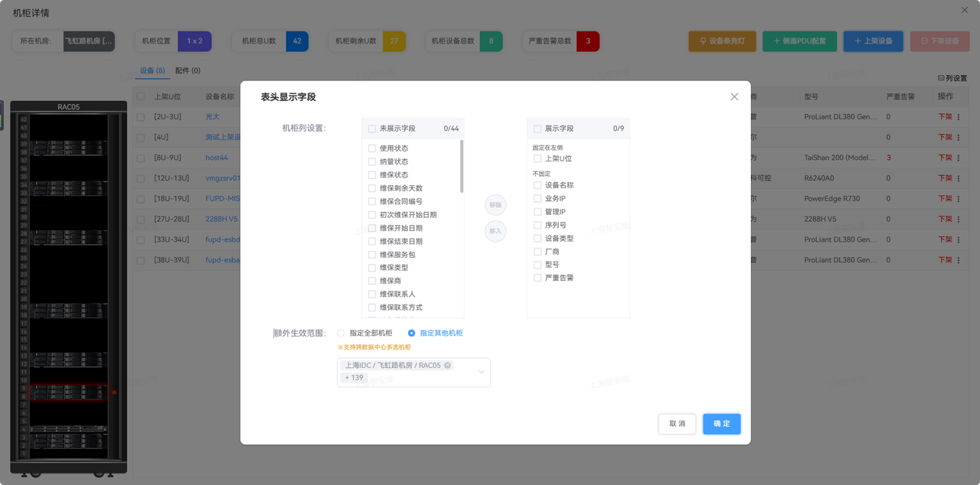Check the 维保剩余天数 field checkbox
The height and width of the screenshot is (485, 980).
tap(372, 188)
